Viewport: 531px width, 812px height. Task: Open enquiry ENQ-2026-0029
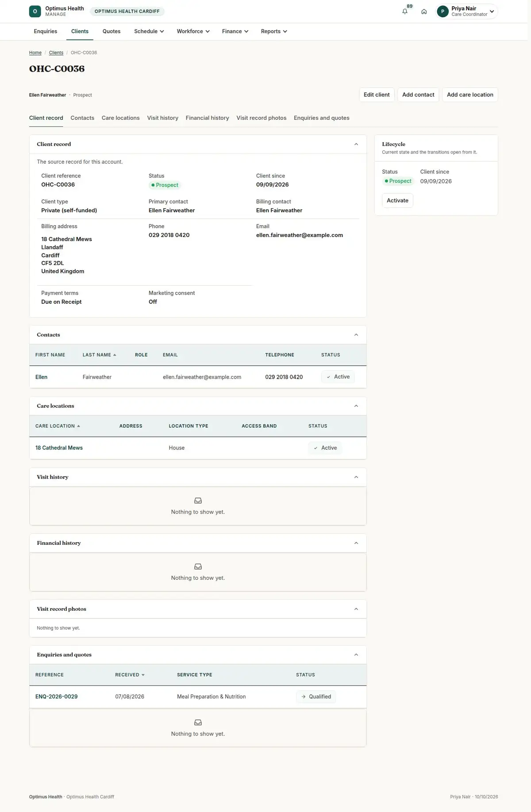[56, 697]
